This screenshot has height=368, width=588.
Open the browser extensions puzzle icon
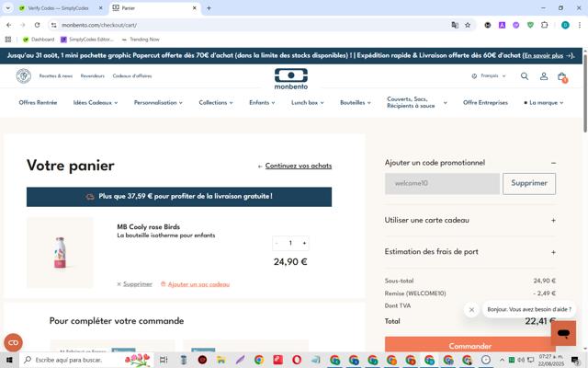click(544, 25)
